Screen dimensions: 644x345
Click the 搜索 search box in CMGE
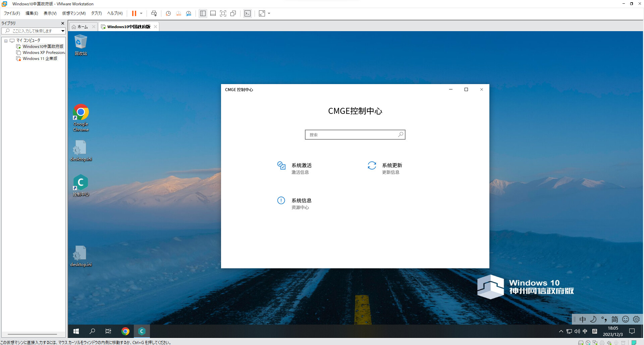pos(355,134)
